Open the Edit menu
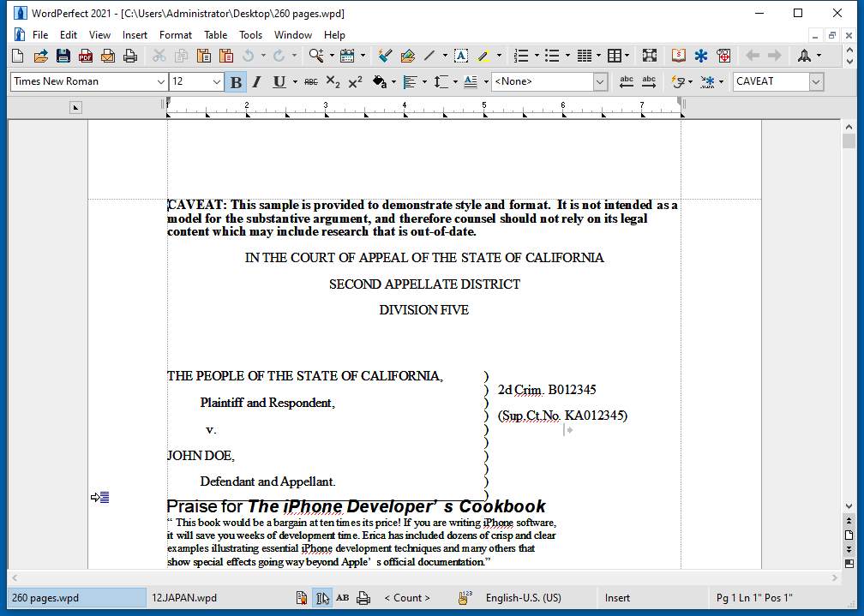 tap(69, 35)
